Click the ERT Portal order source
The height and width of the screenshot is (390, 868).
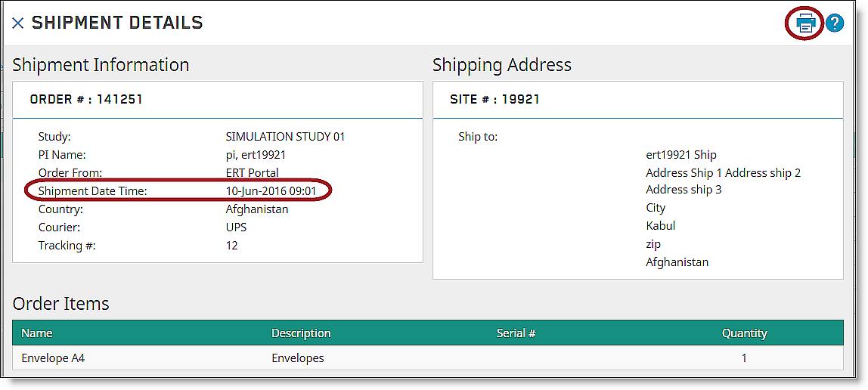point(252,173)
